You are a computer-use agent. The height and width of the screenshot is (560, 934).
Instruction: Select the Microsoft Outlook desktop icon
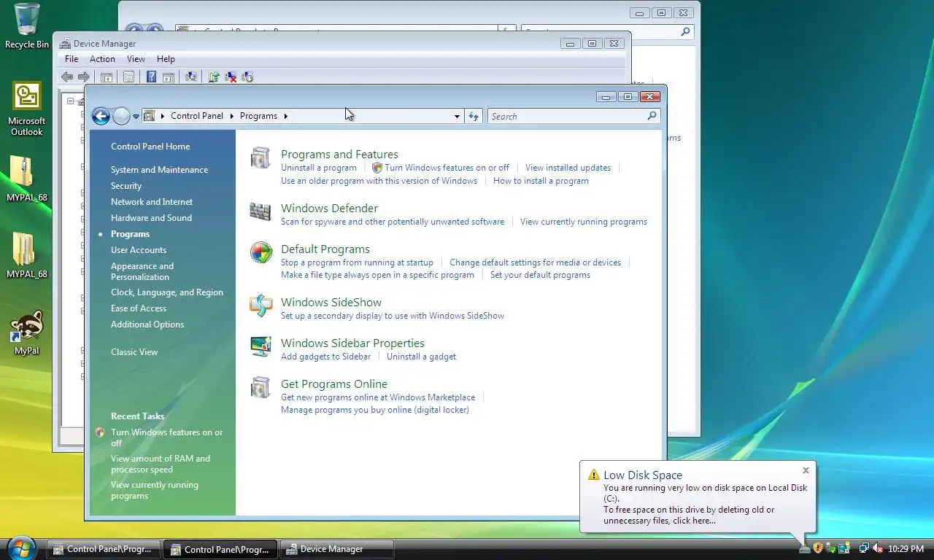tap(27, 109)
